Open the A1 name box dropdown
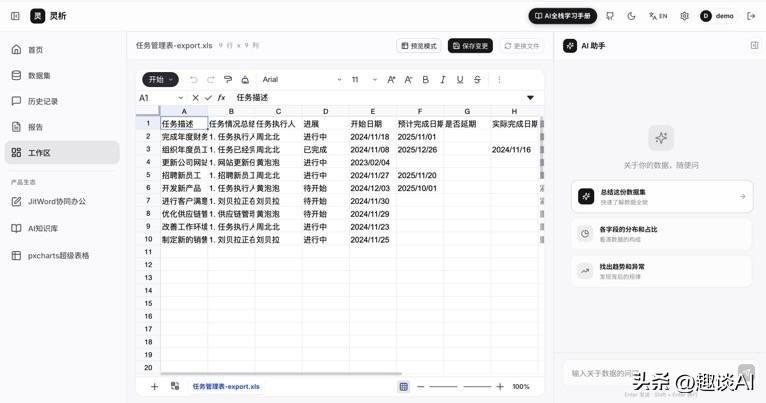The height and width of the screenshot is (403, 766). click(x=181, y=98)
